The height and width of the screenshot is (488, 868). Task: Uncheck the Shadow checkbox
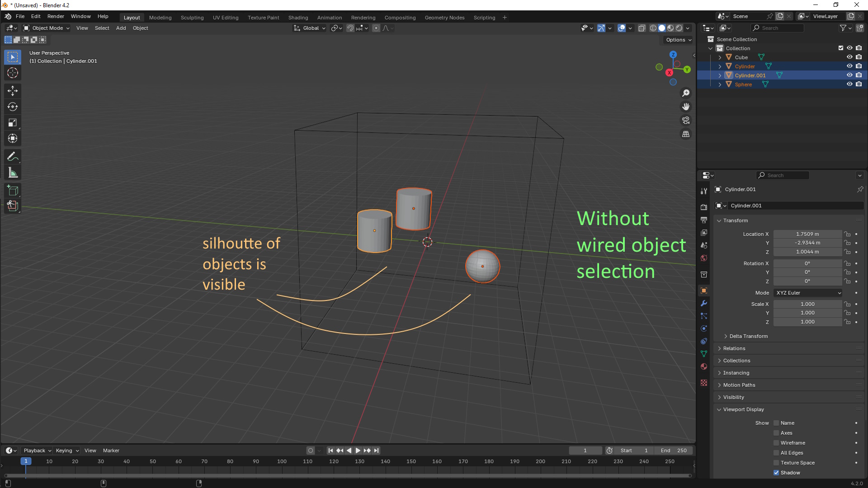coord(776,473)
